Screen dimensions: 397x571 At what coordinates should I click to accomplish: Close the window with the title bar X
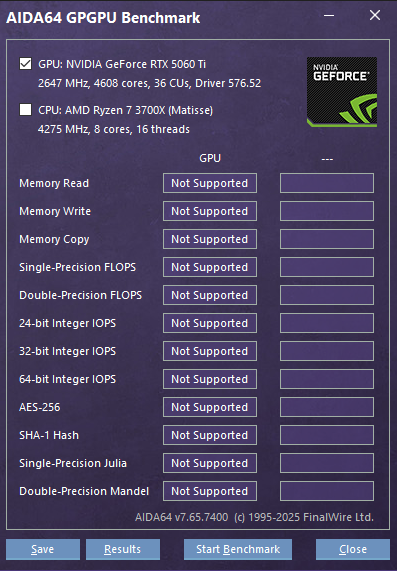[375, 15]
